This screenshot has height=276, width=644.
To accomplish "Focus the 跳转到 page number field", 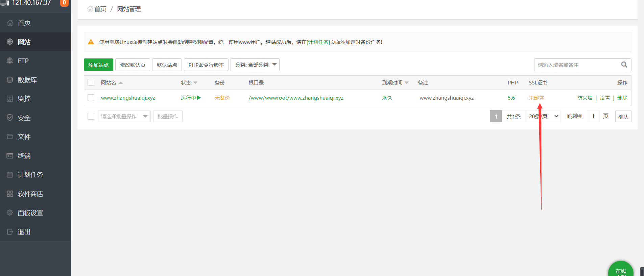I will [593, 116].
